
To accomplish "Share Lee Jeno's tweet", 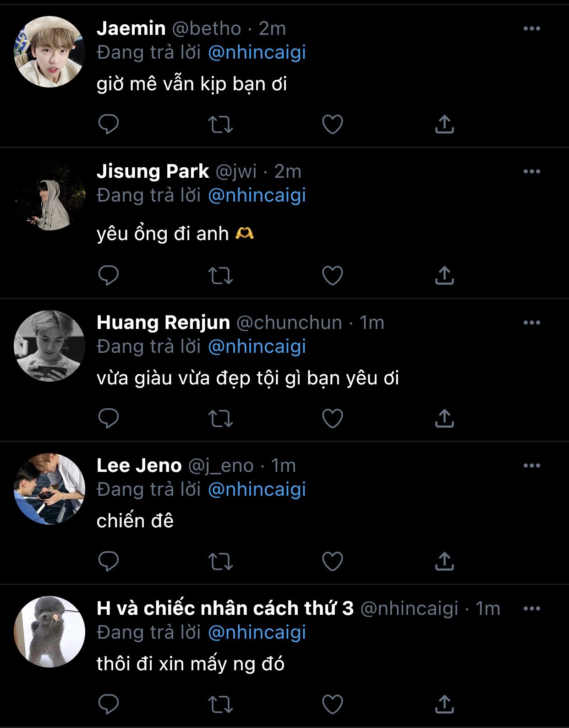I will 444,561.
